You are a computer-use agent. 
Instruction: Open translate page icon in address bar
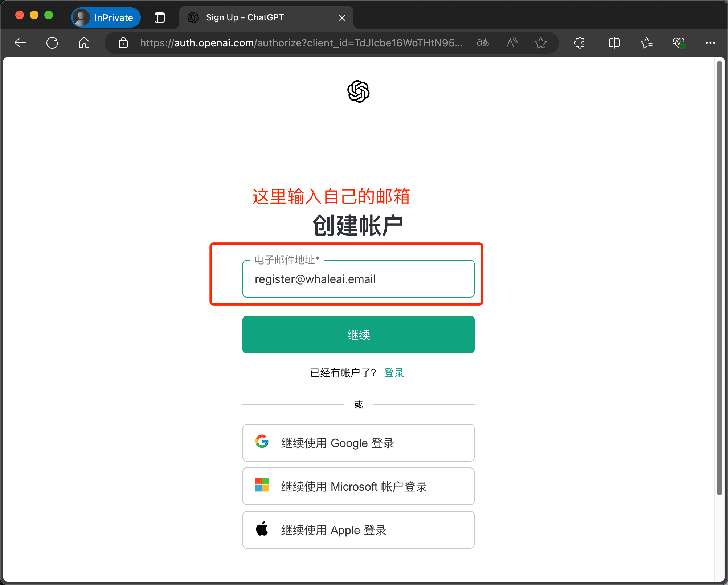tap(483, 43)
